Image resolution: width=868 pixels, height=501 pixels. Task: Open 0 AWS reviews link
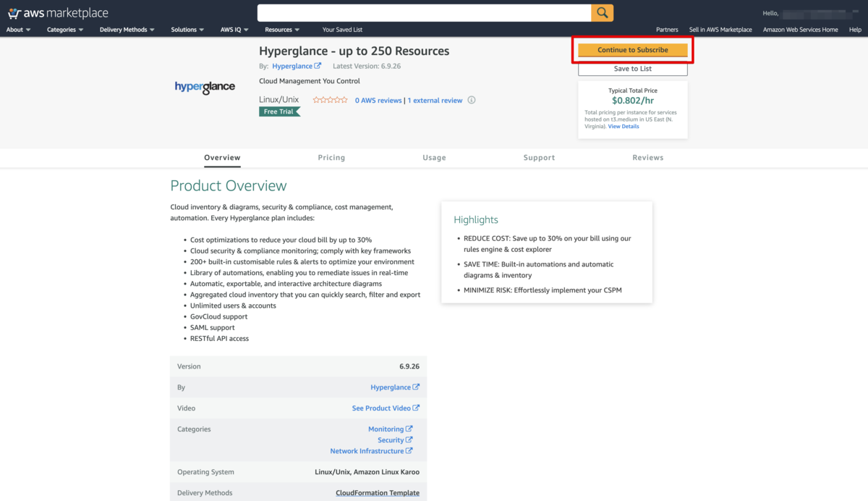click(378, 101)
